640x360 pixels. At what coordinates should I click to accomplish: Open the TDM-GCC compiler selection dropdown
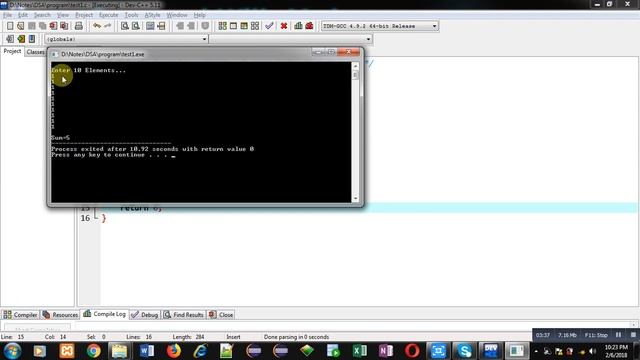[x=380, y=26]
